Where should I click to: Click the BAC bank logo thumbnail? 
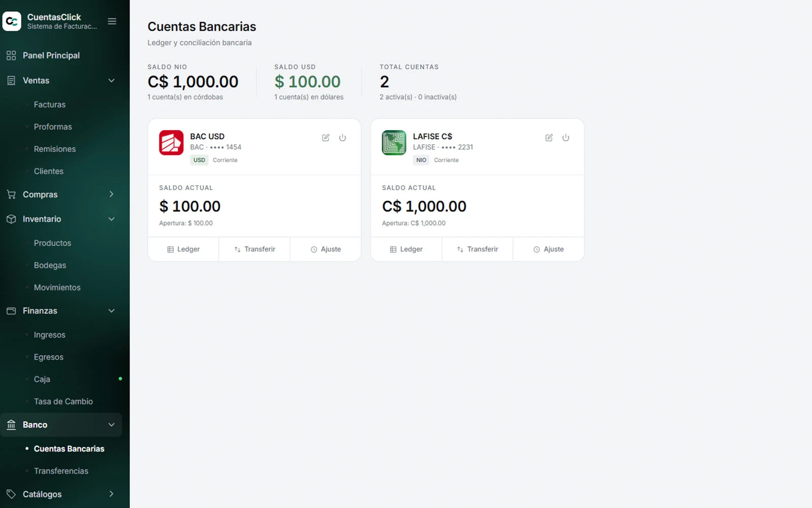(171, 143)
